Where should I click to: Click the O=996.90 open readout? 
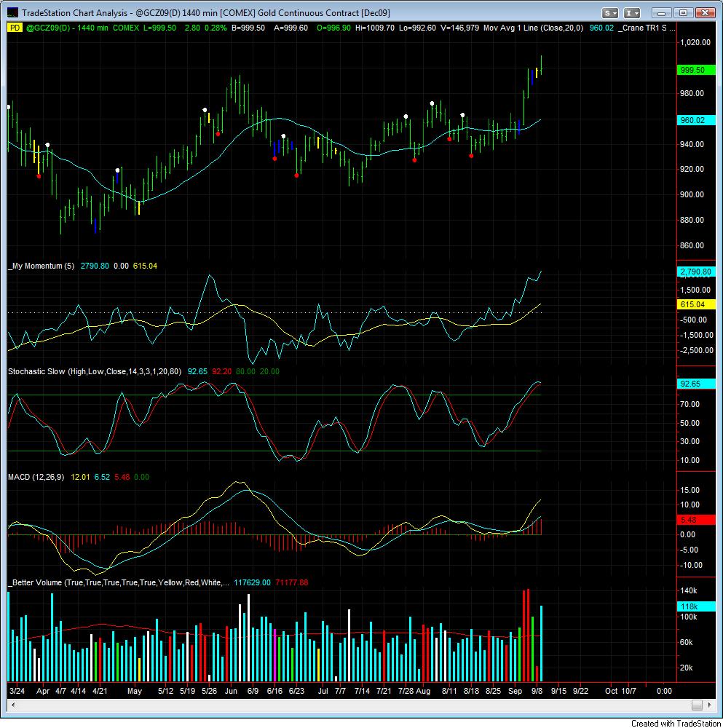(x=334, y=28)
